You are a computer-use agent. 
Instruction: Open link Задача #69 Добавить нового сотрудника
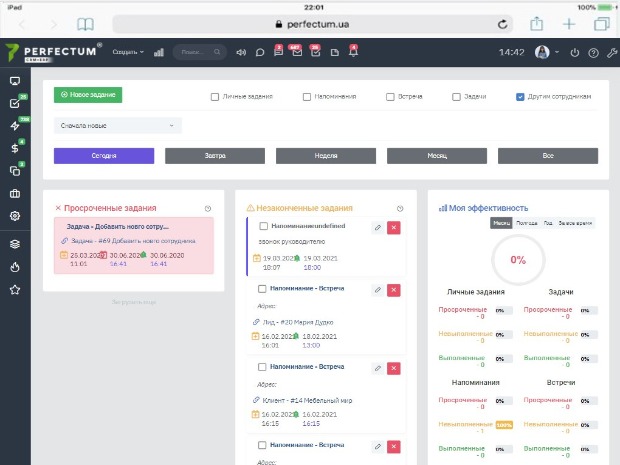tap(133, 241)
